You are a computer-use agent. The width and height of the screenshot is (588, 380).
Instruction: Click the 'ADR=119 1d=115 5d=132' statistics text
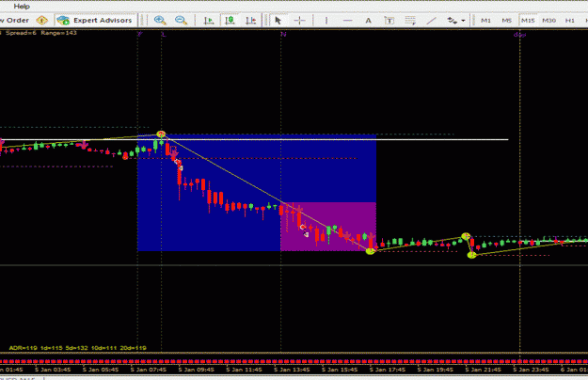[78, 348]
